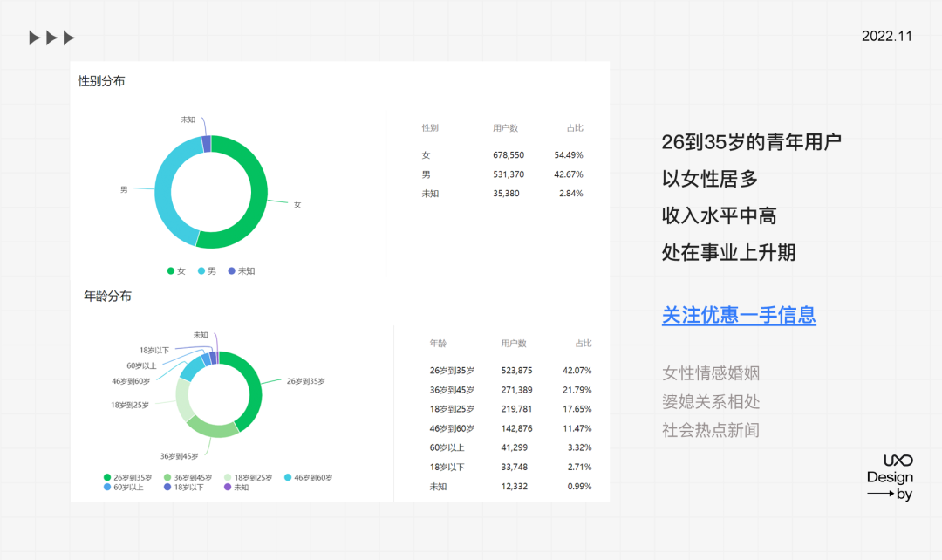Click the green 女 segment of gender donut
The width and height of the screenshot is (942, 560).
(253, 209)
